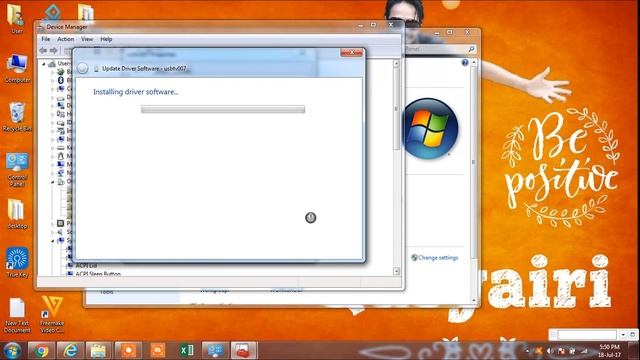The width and height of the screenshot is (640, 360).
Task: Click scroll-down arrow of Device Manager tree
Action: pos(396,271)
